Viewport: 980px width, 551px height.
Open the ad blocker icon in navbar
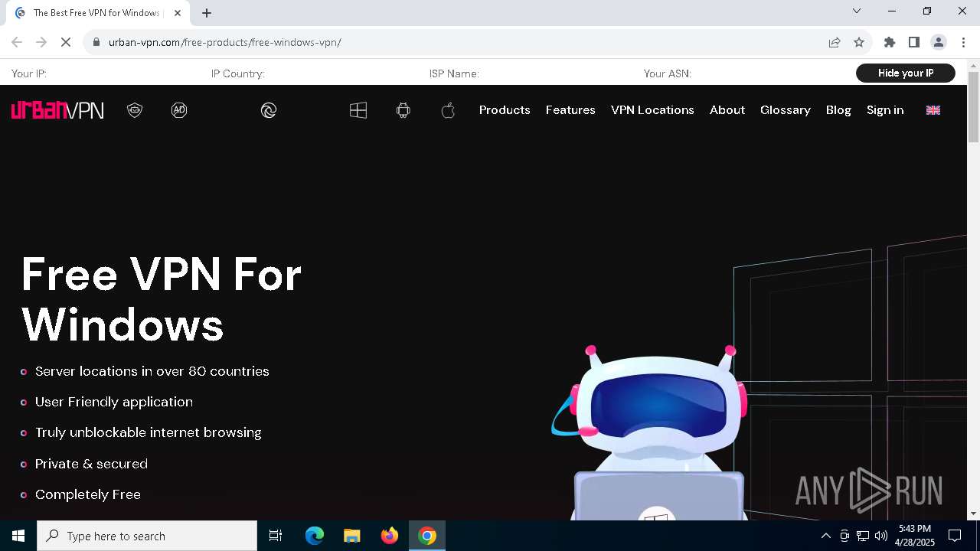[x=179, y=110]
